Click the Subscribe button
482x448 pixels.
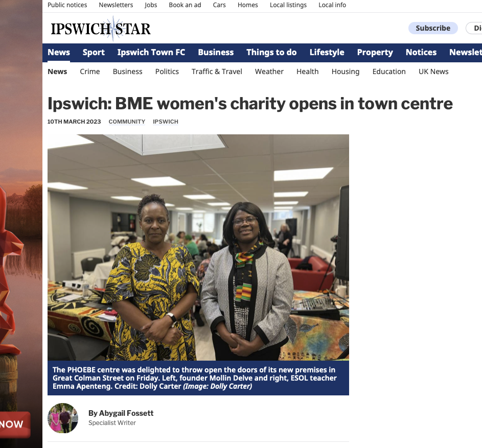coord(433,28)
